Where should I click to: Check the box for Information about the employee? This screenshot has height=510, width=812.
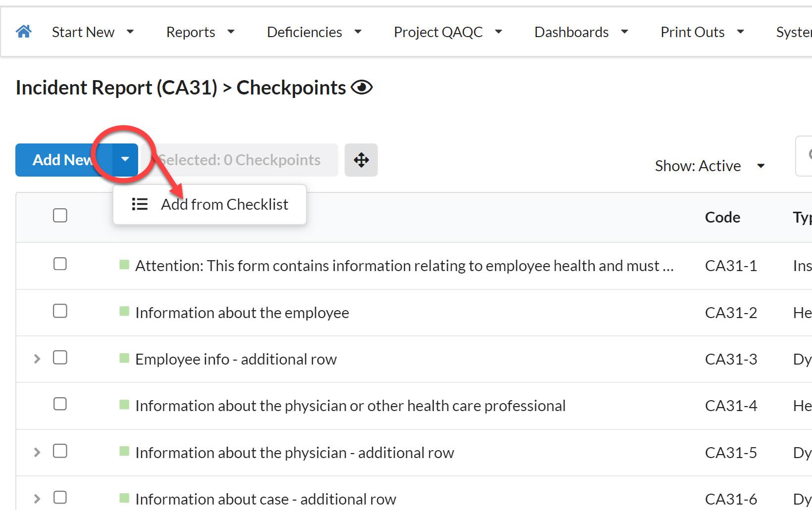(60, 311)
